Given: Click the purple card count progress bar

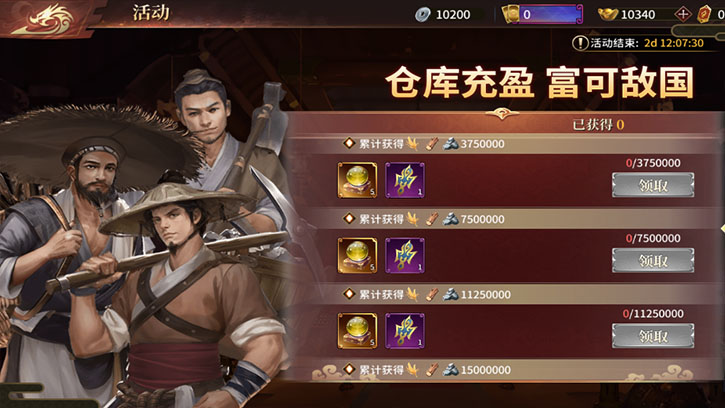Looking at the screenshot, I should (550, 14).
